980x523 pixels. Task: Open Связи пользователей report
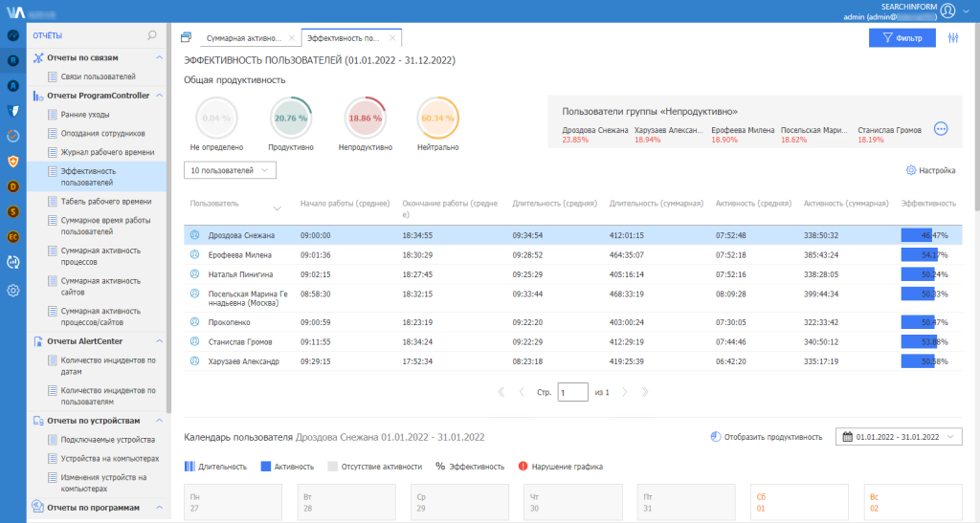[98, 76]
